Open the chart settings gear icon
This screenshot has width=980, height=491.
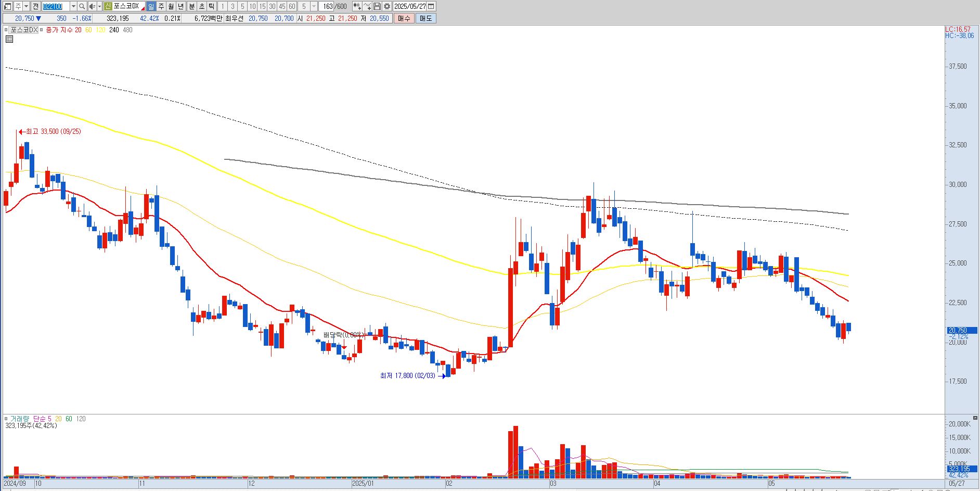[x=387, y=6]
